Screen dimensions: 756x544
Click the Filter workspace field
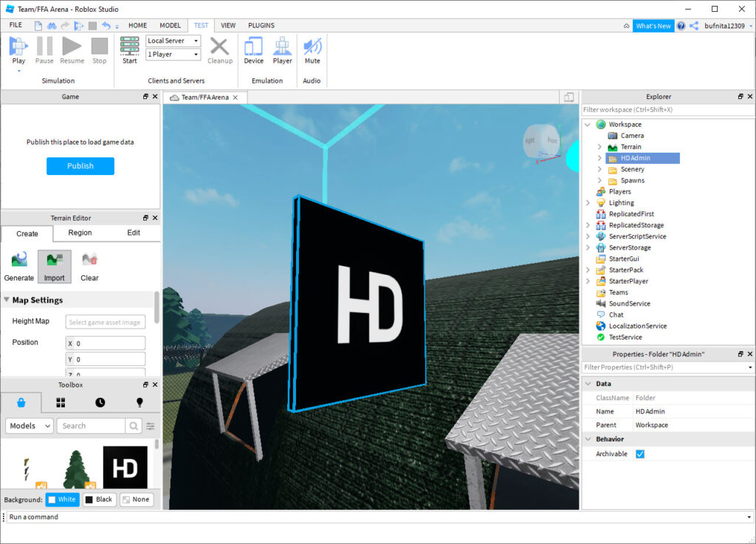click(x=668, y=110)
